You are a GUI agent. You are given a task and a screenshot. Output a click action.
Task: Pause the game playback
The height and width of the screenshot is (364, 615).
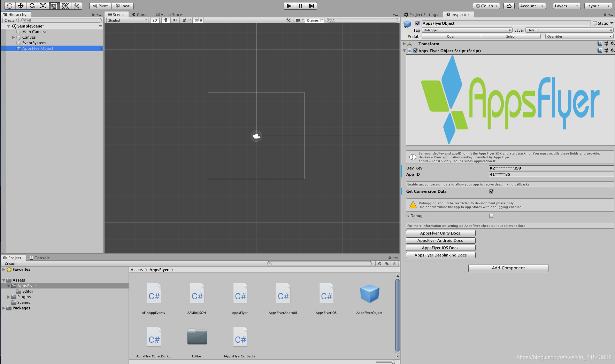[300, 6]
